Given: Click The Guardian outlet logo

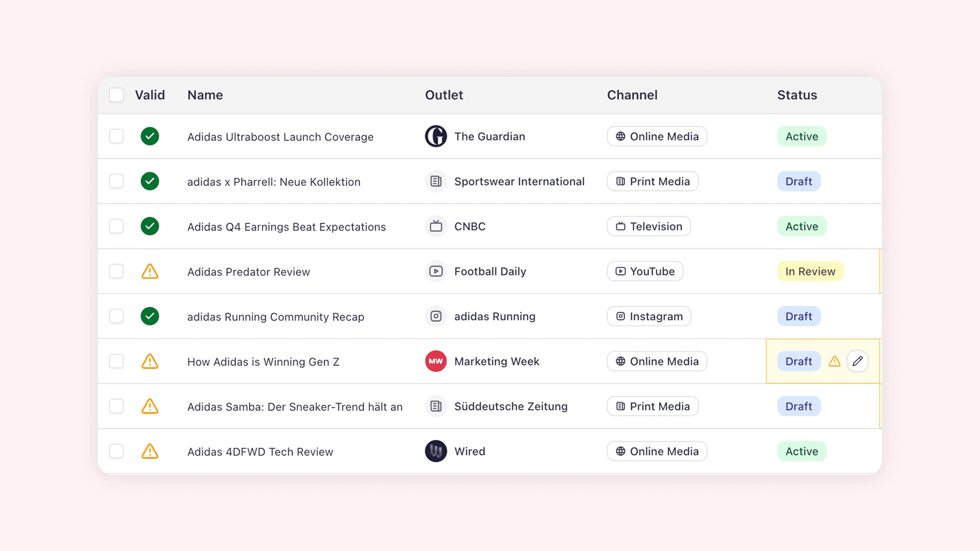Looking at the screenshot, I should coord(436,136).
